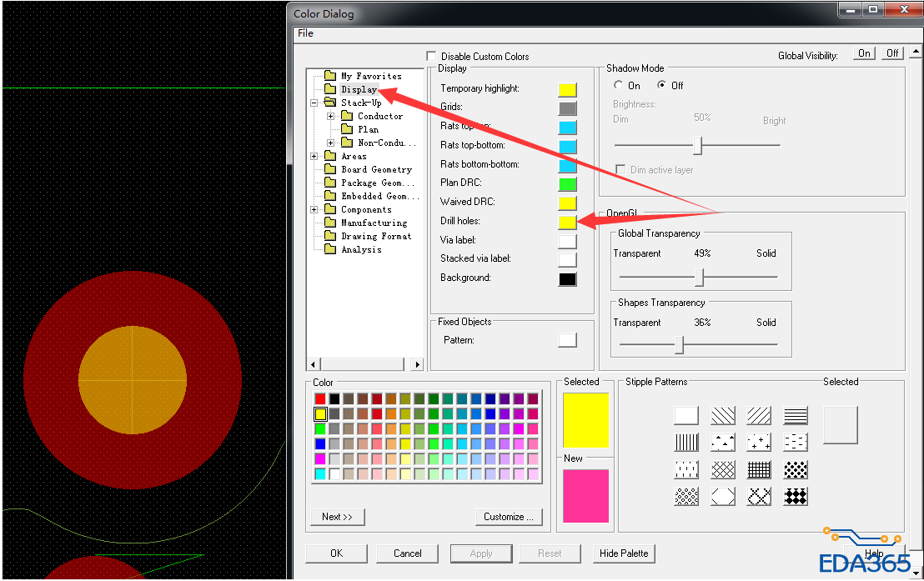Viewport: 924px width, 581px height.
Task: Turn Shadow Mode On radio button
Action: pyautogui.click(x=619, y=85)
